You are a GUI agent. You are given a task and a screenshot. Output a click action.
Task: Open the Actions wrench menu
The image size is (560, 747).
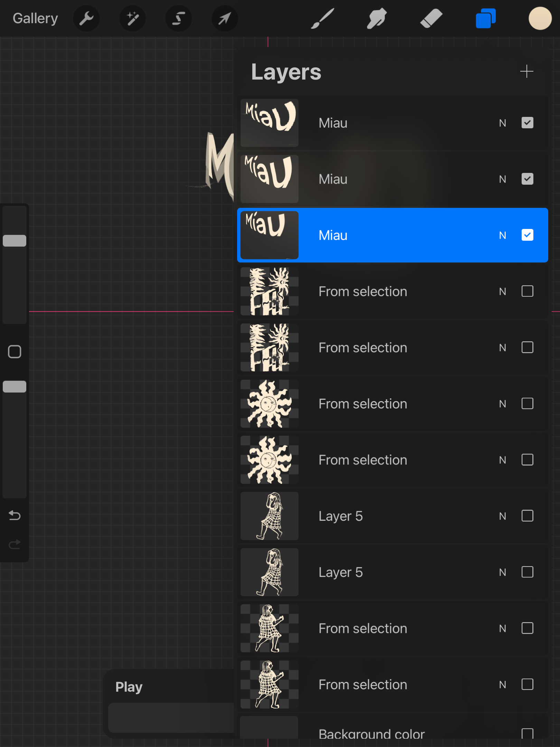click(x=86, y=19)
